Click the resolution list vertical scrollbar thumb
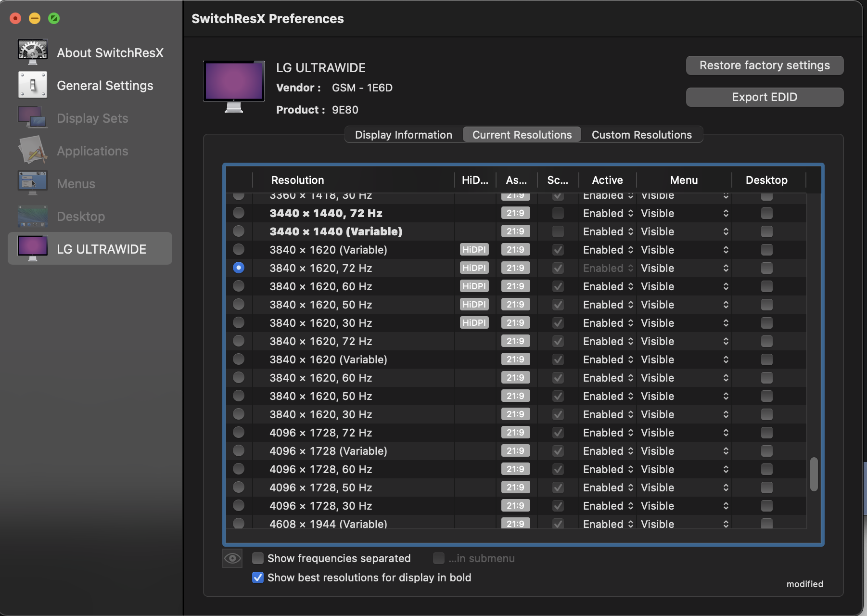 pos(814,474)
